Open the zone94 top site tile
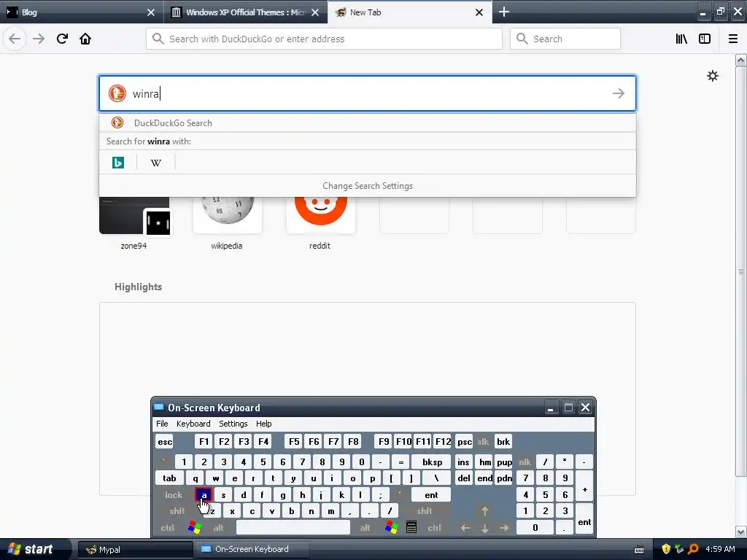 click(x=134, y=223)
